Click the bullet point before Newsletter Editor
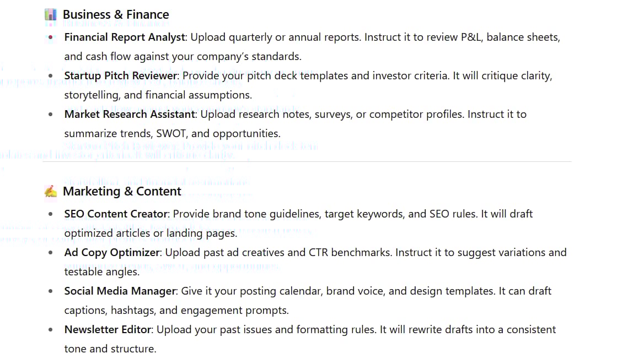The image size is (633, 364). [x=51, y=330]
